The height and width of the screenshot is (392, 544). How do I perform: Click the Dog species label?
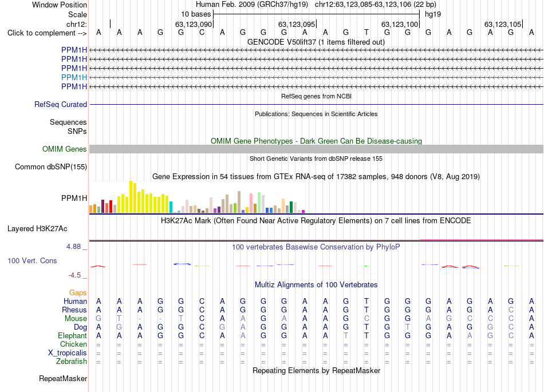coord(80,327)
